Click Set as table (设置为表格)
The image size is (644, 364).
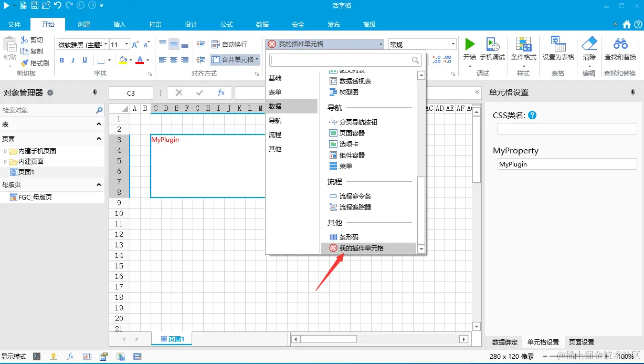coord(558,49)
